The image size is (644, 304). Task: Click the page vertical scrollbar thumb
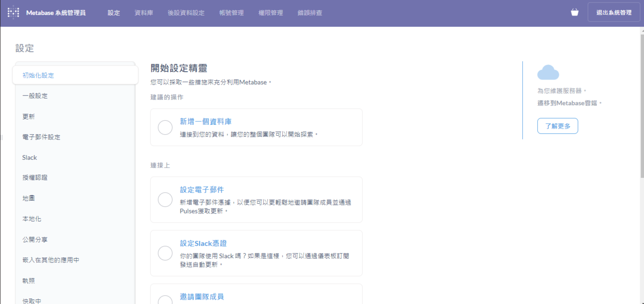642,106
